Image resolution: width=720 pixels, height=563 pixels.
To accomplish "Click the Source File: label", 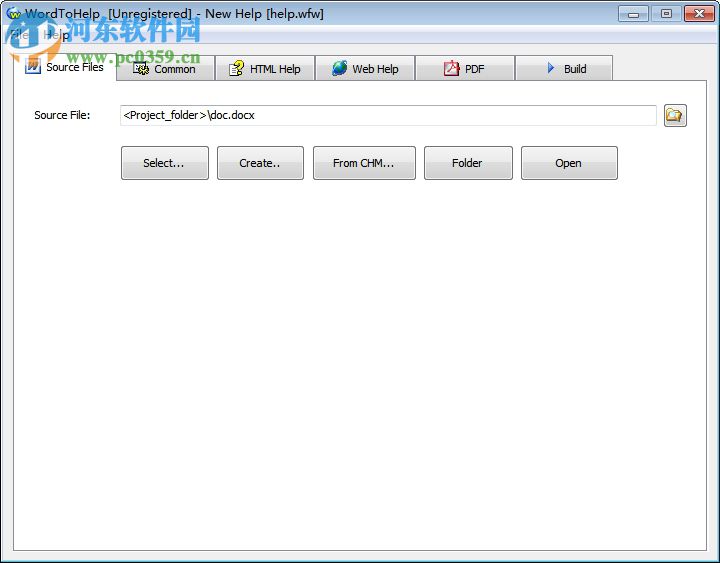I will (x=62, y=115).
